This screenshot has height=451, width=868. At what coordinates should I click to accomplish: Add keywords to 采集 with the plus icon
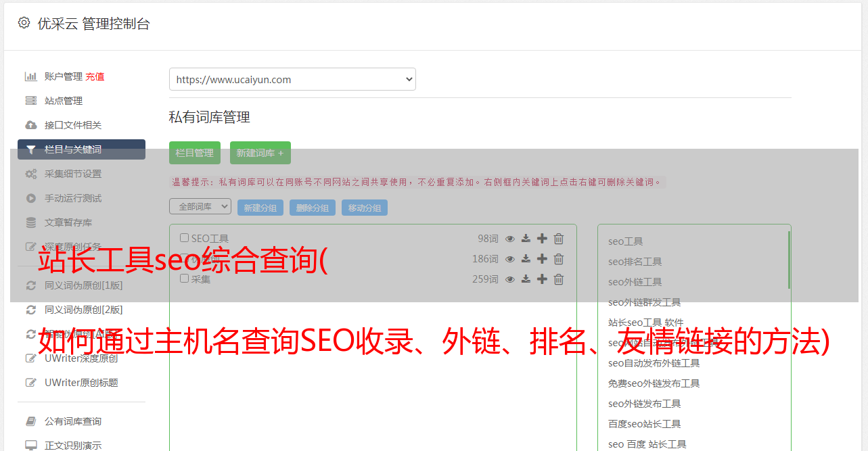tap(542, 279)
